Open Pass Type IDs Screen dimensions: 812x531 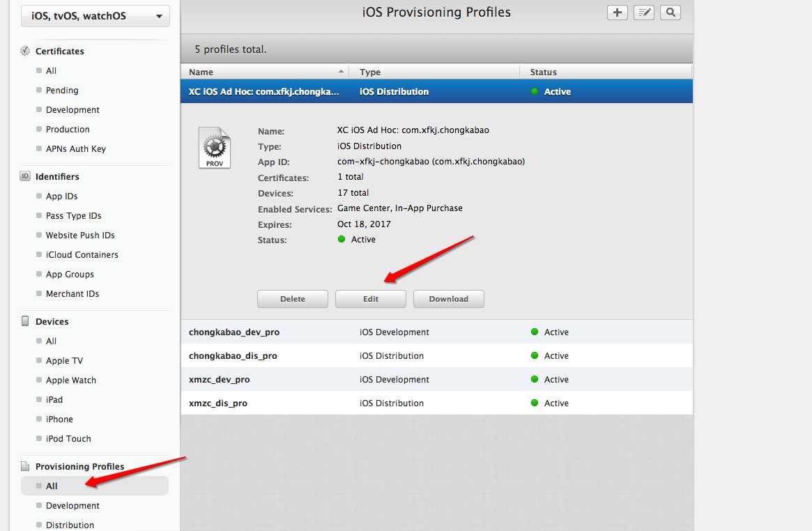point(73,216)
